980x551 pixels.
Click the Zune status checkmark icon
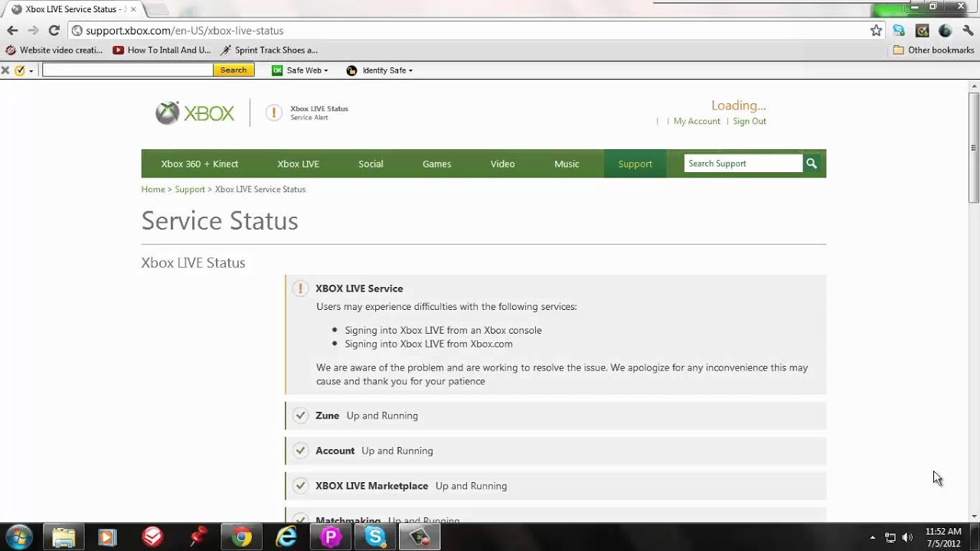[301, 416]
